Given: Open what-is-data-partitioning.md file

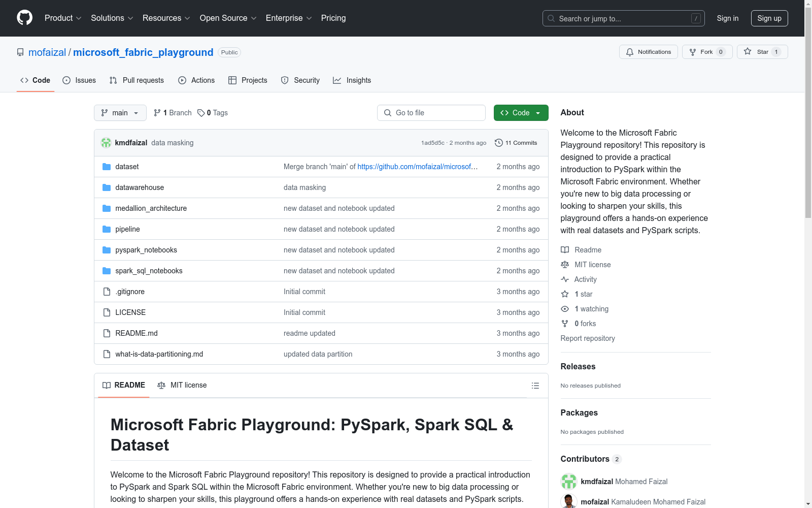Looking at the screenshot, I should pos(159,354).
